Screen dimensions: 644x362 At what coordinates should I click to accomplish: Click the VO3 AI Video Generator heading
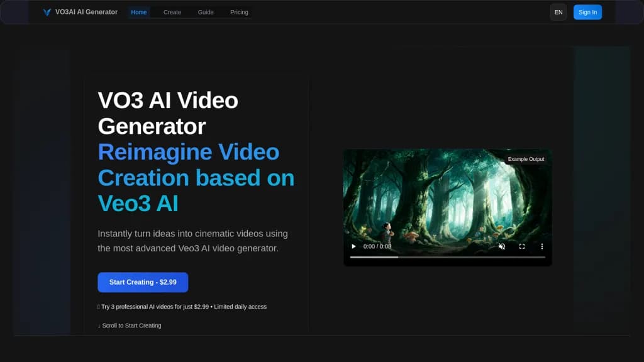coord(168,113)
